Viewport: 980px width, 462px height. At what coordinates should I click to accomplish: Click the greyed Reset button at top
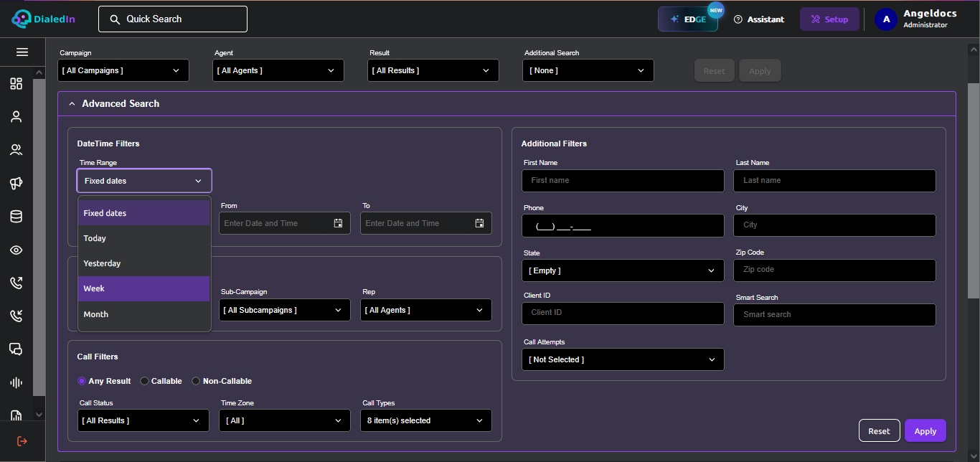click(x=714, y=70)
